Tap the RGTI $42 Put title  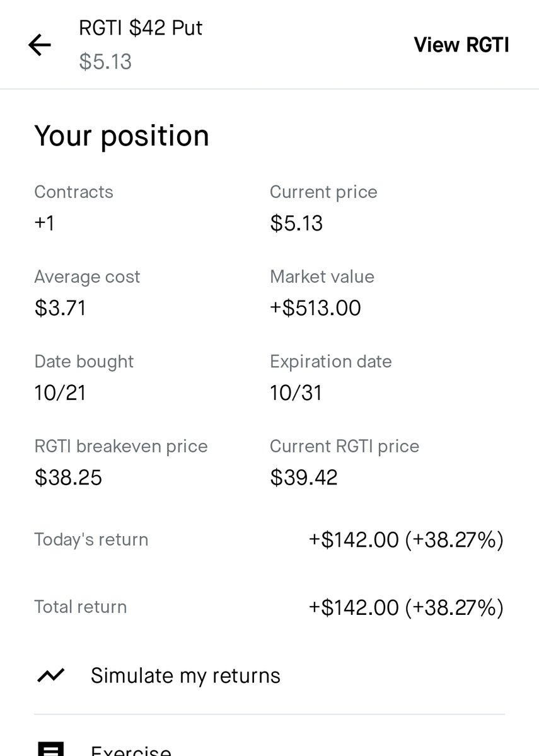click(x=141, y=28)
